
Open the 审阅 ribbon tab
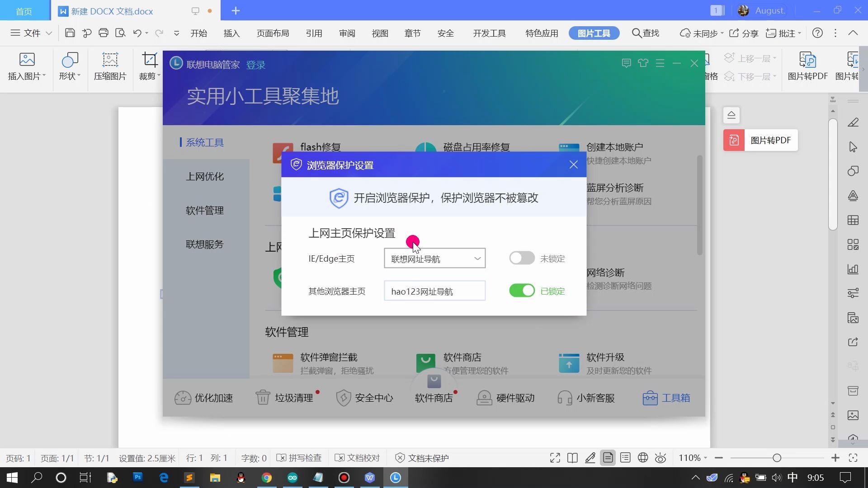347,33
